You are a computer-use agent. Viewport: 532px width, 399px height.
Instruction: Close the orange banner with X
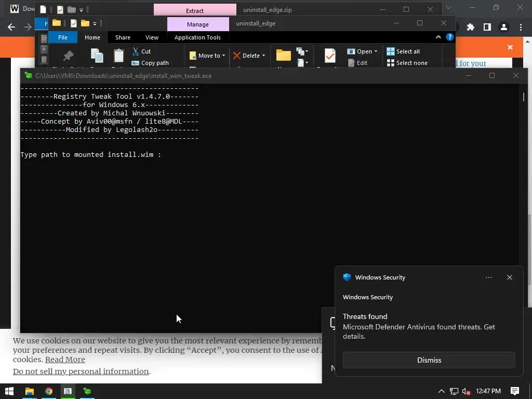(510, 47)
